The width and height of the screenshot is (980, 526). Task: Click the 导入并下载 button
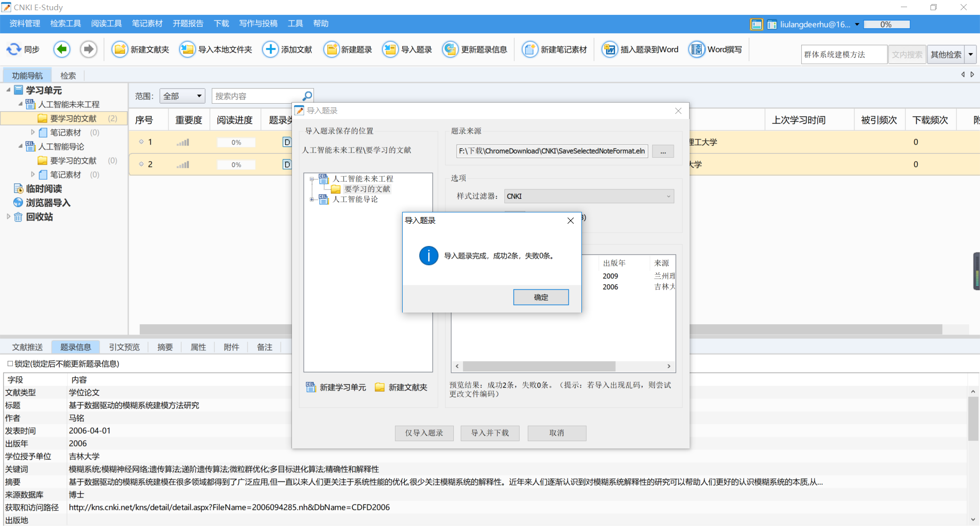click(489, 433)
